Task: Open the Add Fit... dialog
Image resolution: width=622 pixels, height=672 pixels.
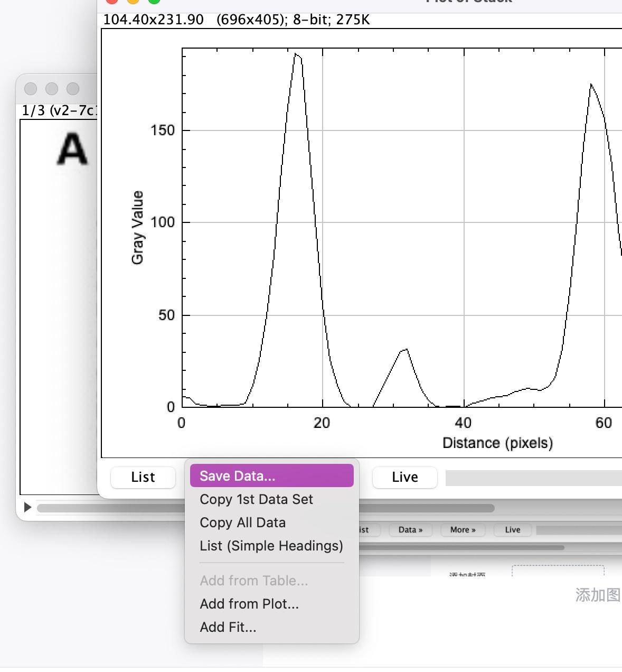Action: point(228,627)
